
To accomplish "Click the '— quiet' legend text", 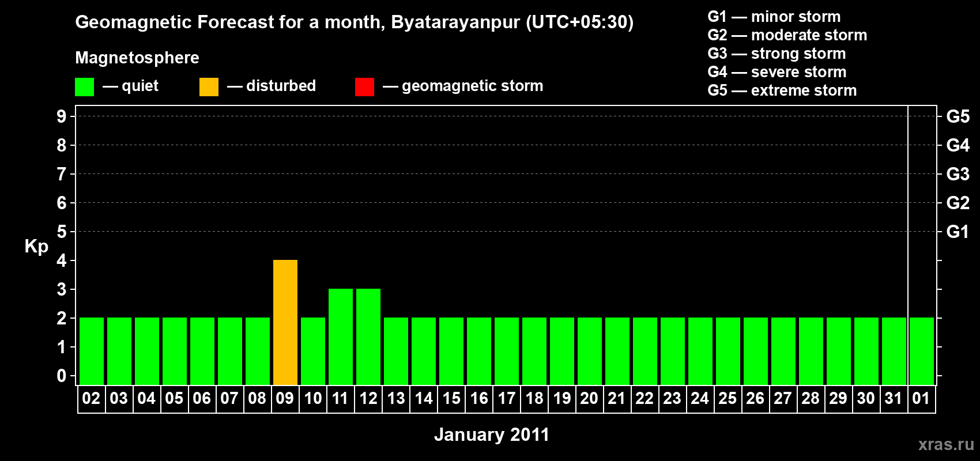I will pyautogui.click(x=130, y=86).
